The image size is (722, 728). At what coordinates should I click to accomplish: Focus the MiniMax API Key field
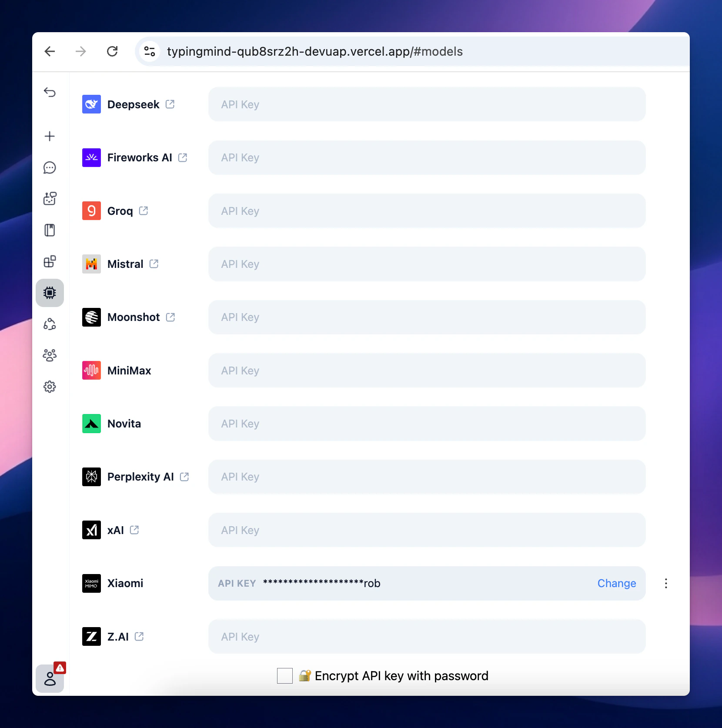[x=427, y=371]
